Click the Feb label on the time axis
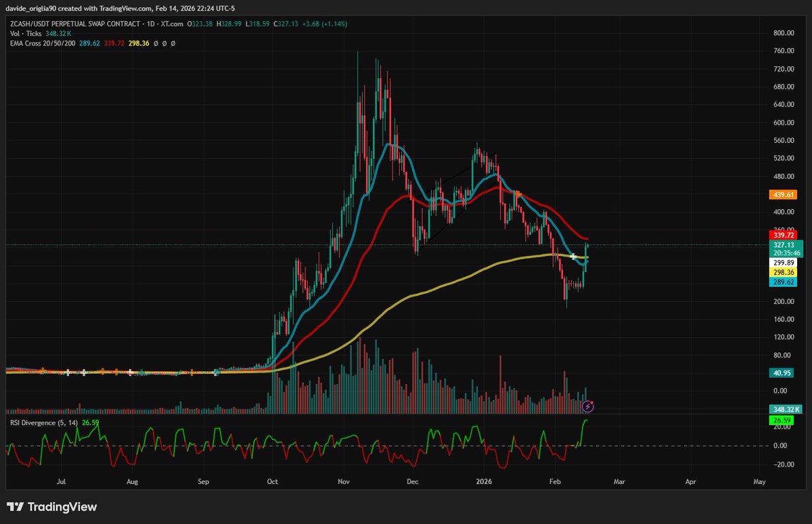 pos(555,481)
